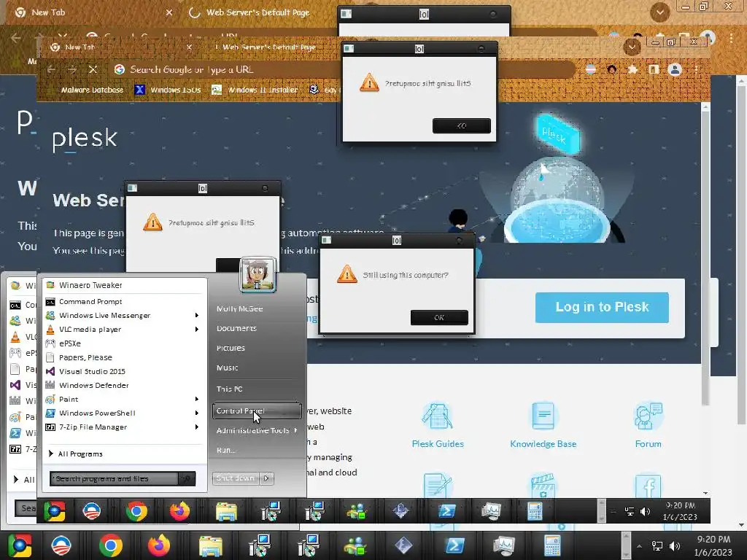Go back in the inner Chrome window
Screen dimensions: 747x560
coord(51,69)
